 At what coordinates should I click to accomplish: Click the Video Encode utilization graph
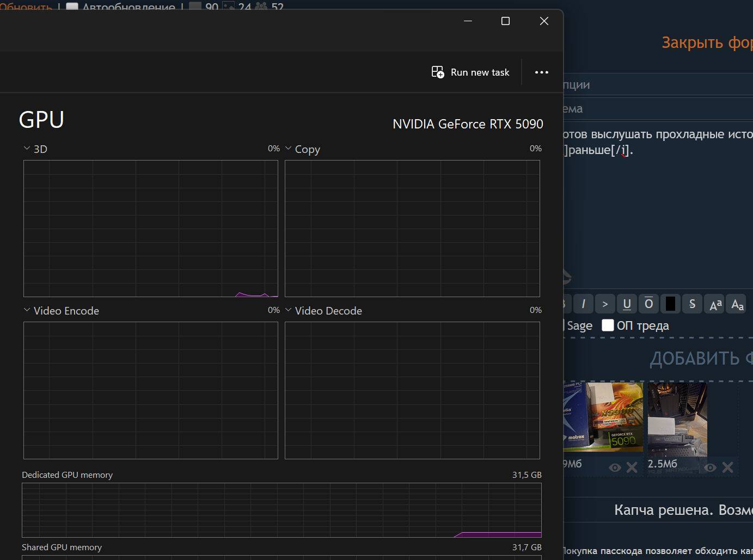pos(151,390)
